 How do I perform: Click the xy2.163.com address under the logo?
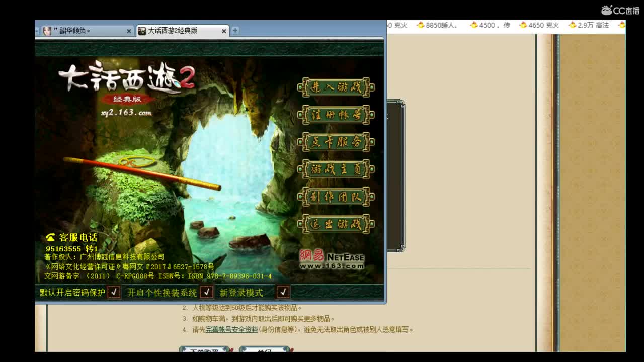126,113
